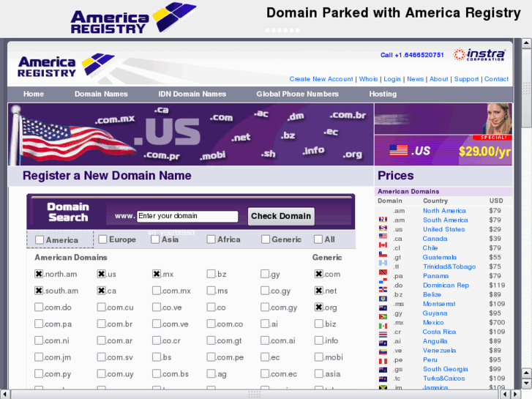The width and height of the screenshot is (532, 399).
Task: Tick the Europe region checkbox
Action: (x=103, y=239)
